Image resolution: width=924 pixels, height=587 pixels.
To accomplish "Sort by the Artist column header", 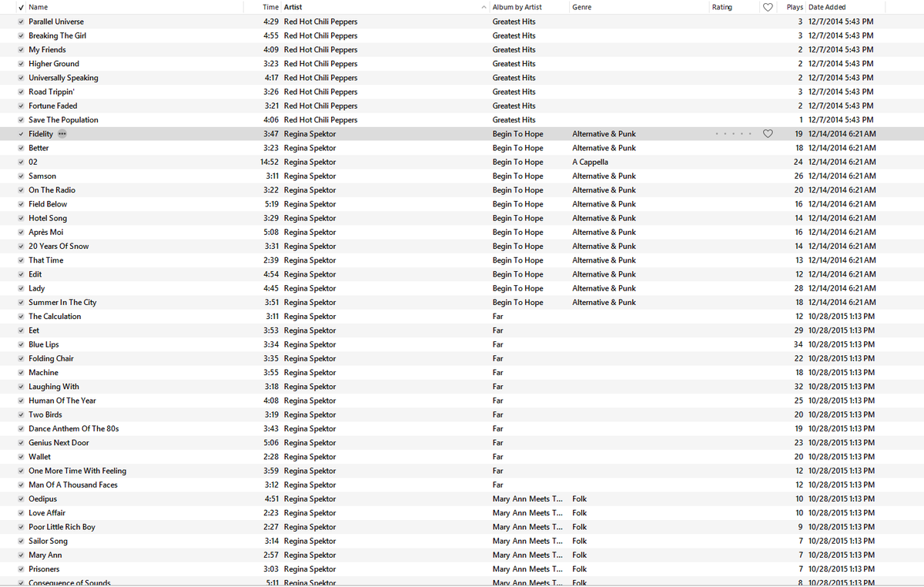I will 293,7.
